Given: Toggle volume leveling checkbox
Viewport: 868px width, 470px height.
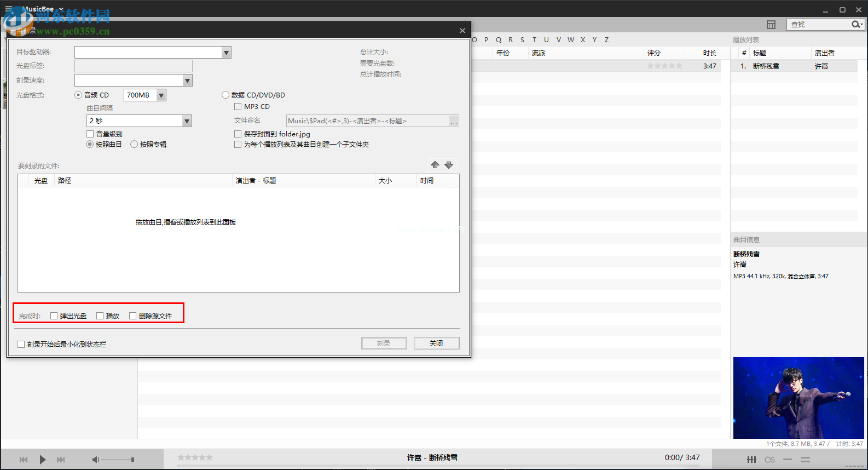Looking at the screenshot, I should coord(90,134).
